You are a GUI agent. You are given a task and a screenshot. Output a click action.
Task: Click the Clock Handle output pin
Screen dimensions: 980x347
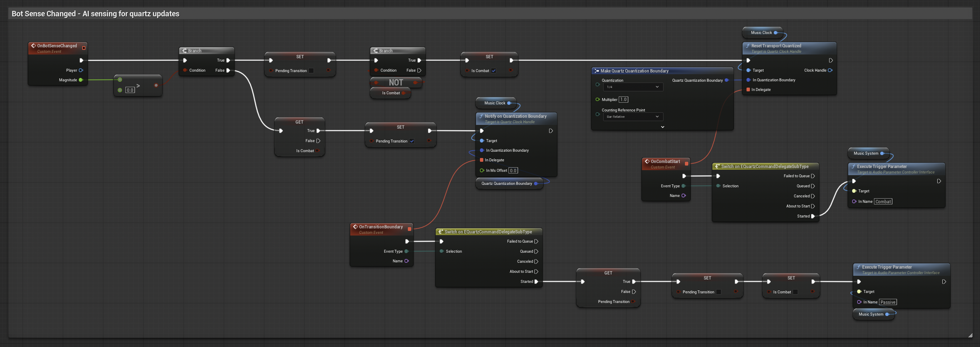(830, 70)
